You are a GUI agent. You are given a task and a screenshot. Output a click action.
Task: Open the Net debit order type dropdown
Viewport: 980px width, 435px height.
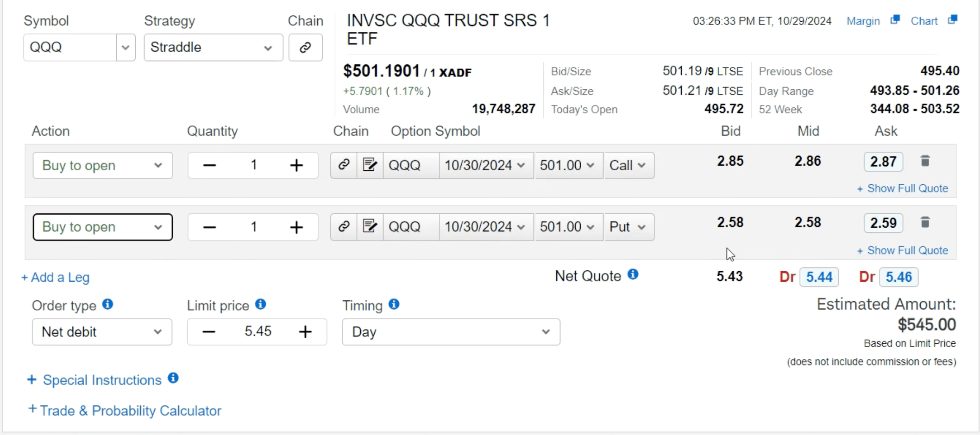(x=102, y=332)
